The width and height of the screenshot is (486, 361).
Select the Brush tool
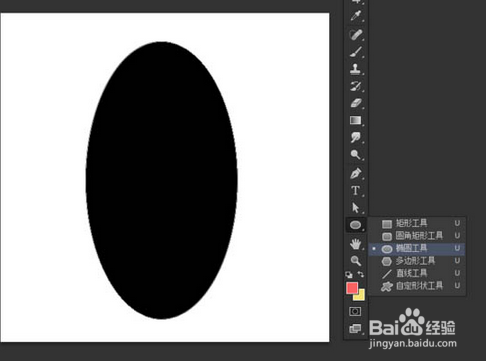(x=355, y=52)
